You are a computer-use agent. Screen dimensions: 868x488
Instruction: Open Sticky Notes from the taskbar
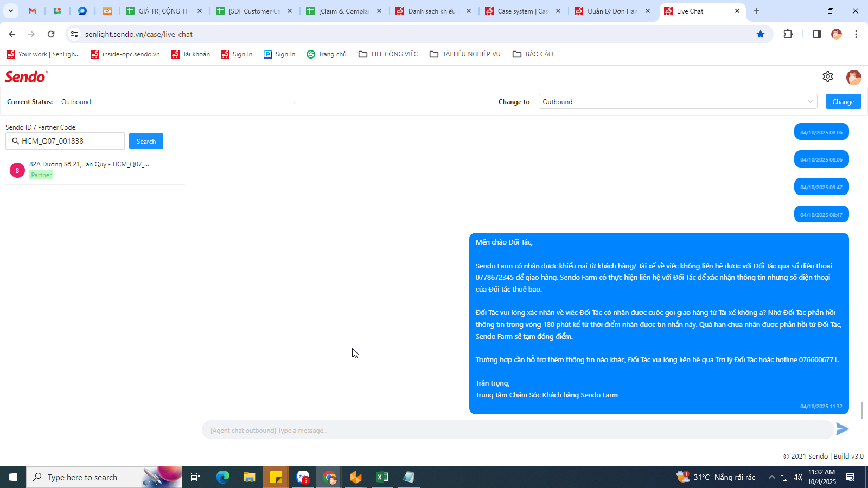click(276, 477)
